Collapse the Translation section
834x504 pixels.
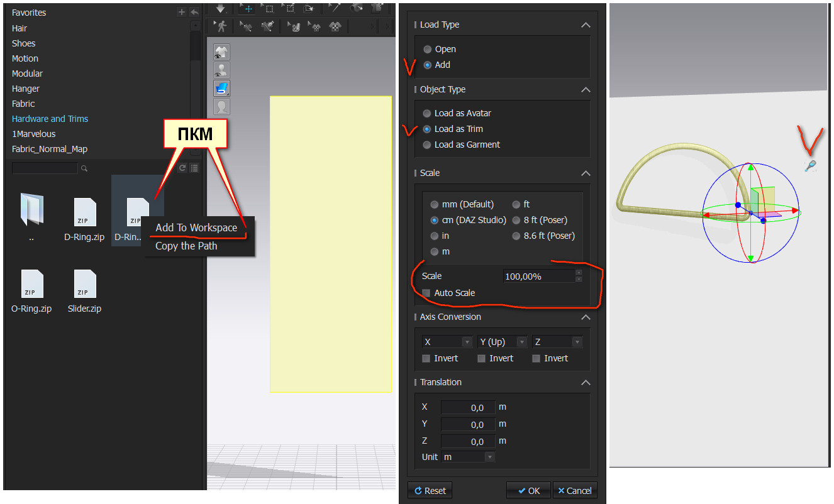(x=586, y=383)
